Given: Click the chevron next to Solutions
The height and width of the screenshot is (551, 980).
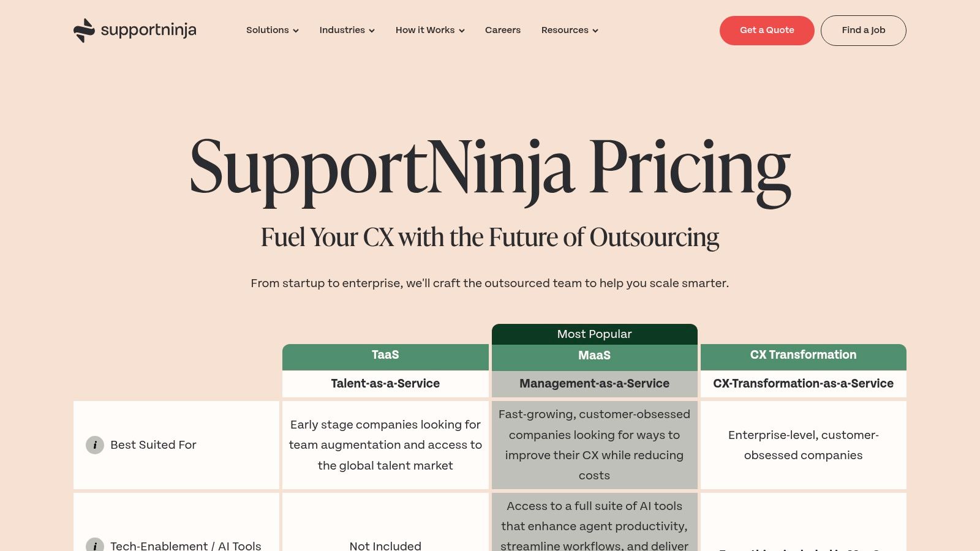Looking at the screenshot, I should [296, 31].
